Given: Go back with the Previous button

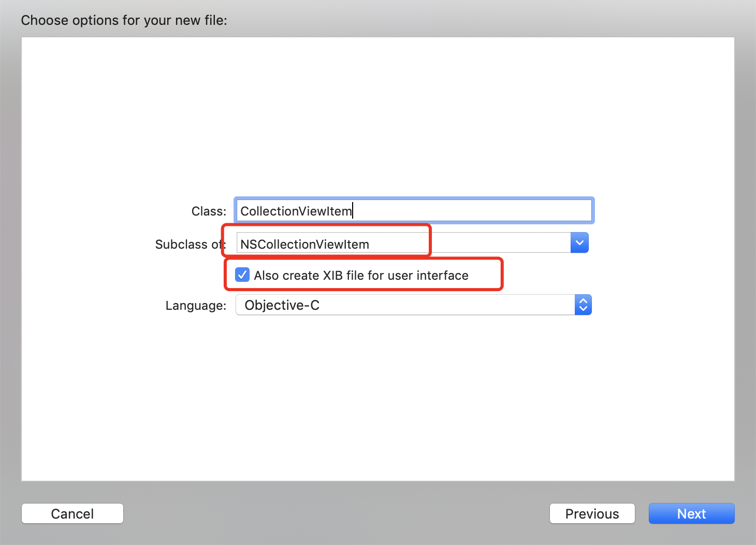Looking at the screenshot, I should point(592,513).
